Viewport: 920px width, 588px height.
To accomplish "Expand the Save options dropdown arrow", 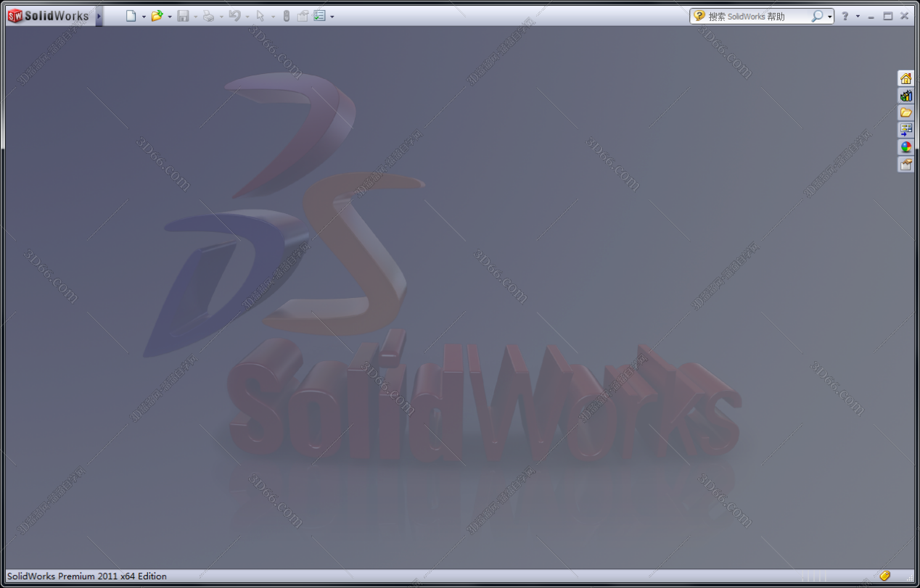I will 197,15.
